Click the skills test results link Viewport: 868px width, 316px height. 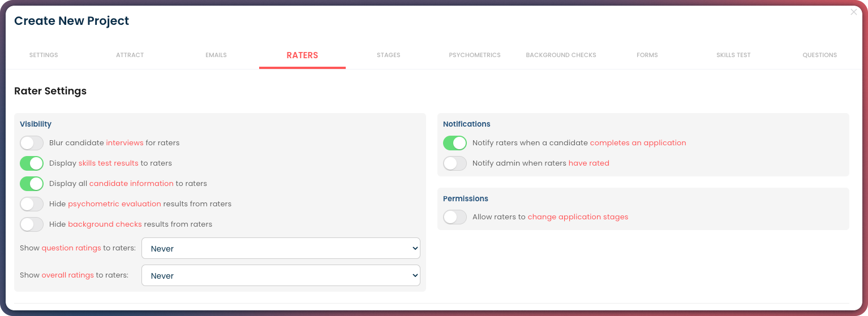point(108,163)
